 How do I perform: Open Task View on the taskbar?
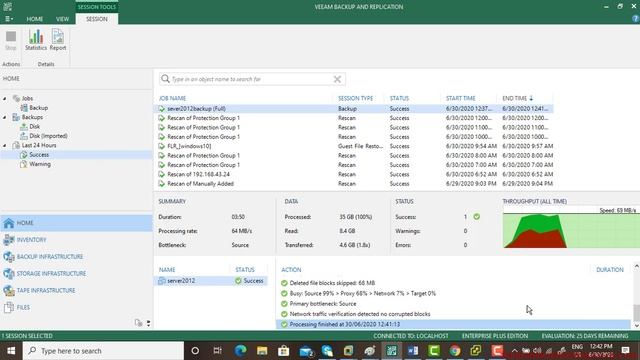coord(218,351)
